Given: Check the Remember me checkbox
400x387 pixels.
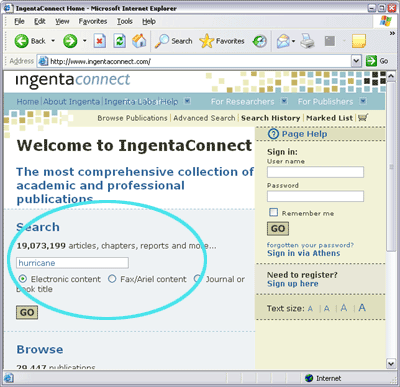Looking at the screenshot, I should pyautogui.click(x=273, y=212).
